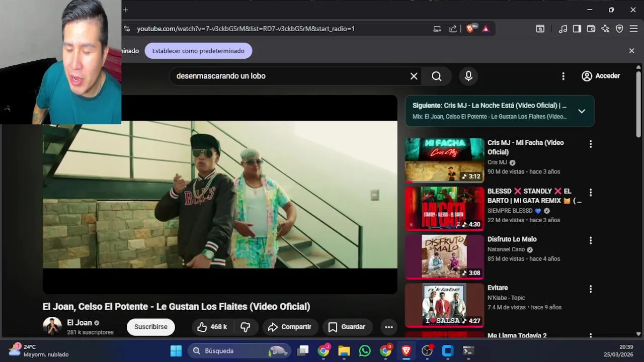The image size is (644, 362).
Task: Click the title Cris MJ - Mi Facha (Video Oficial)
Action: (525, 147)
